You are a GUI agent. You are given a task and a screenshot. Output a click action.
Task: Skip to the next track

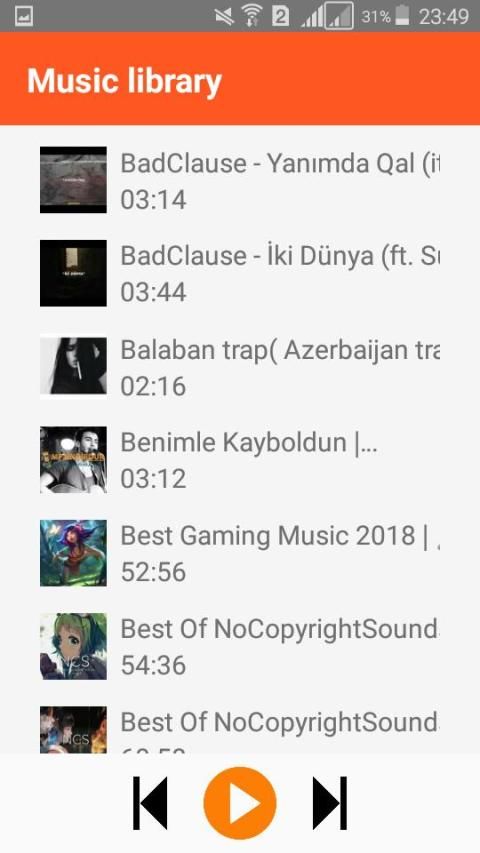click(x=330, y=803)
